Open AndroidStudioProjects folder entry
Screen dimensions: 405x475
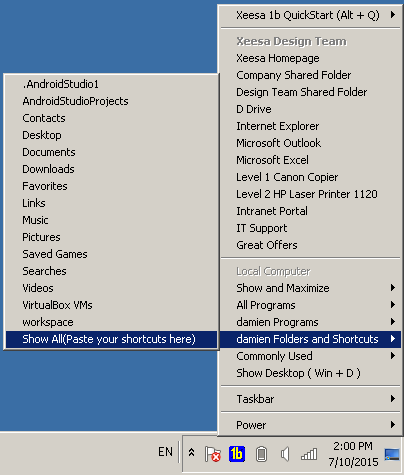tap(111, 101)
